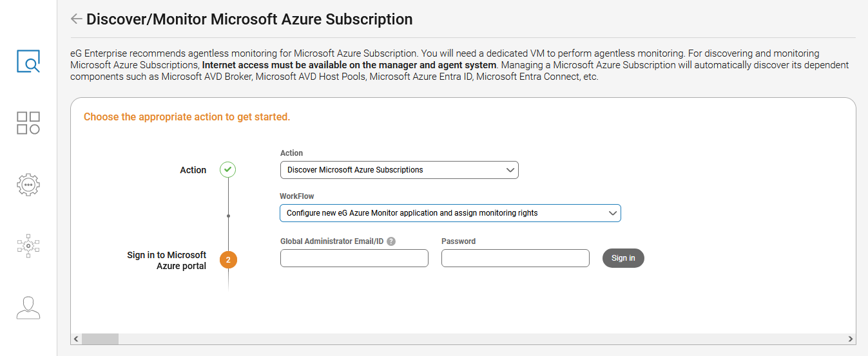The height and width of the screenshot is (356, 868).
Task: Click the orange step 2 circle
Action: coord(228,260)
